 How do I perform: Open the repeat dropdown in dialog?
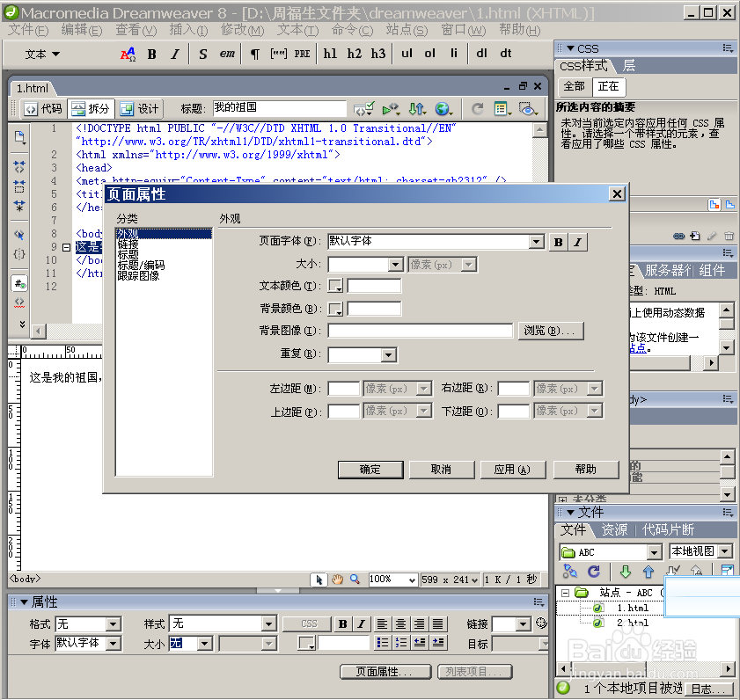pos(388,354)
